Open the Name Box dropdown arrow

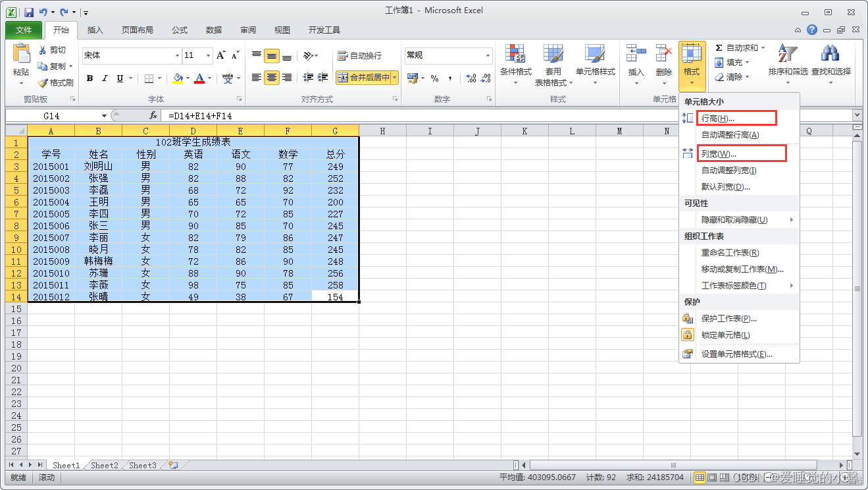[x=104, y=116]
